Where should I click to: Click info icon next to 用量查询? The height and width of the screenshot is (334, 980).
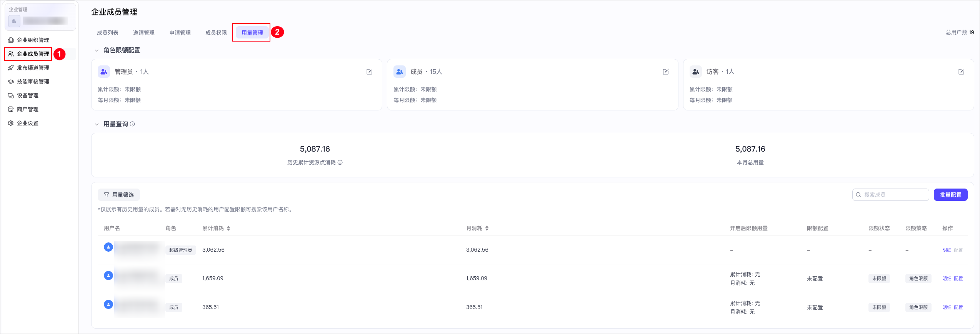pyautogui.click(x=132, y=124)
